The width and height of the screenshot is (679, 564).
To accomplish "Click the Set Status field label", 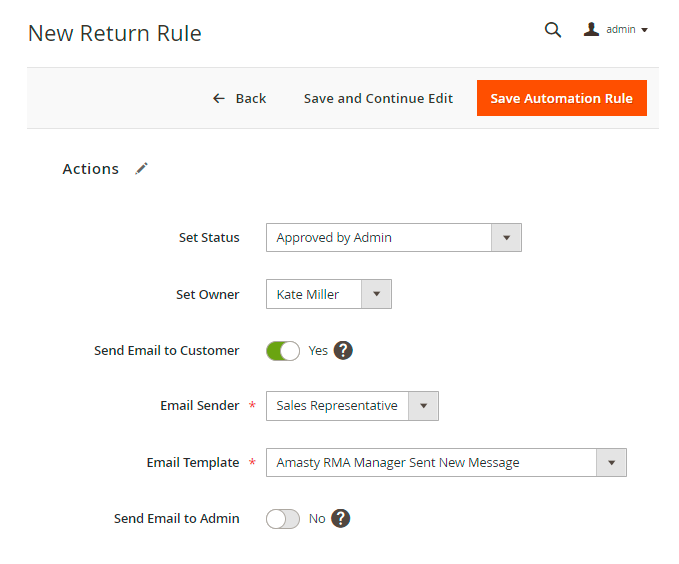I will (x=209, y=238).
